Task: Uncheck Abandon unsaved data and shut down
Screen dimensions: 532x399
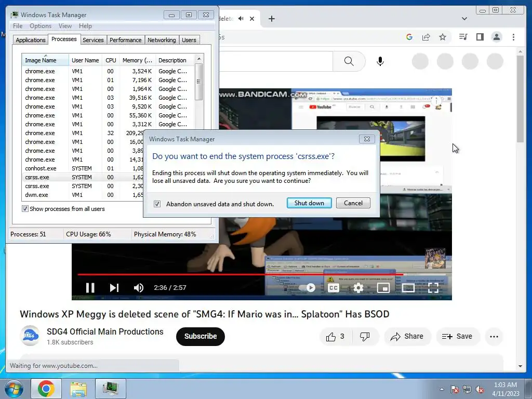Action: (157, 204)
